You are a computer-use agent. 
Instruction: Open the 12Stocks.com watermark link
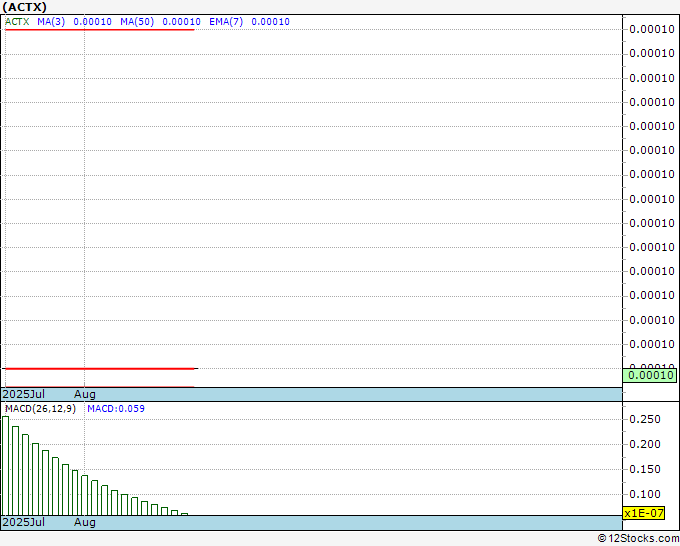pyautogui.click(x=637, y=538)
